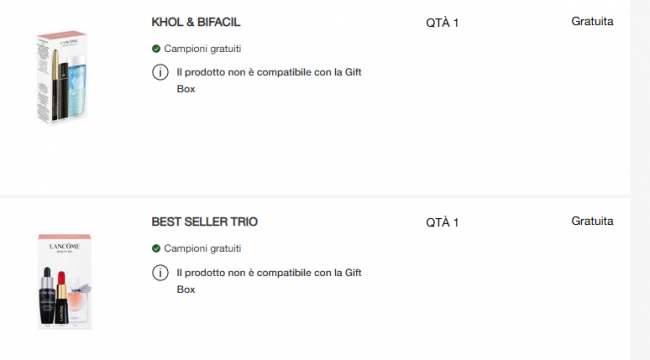Open the BEST SELLER TRIO product title
The image size is (650, 360).
click(x=204, y=222)
